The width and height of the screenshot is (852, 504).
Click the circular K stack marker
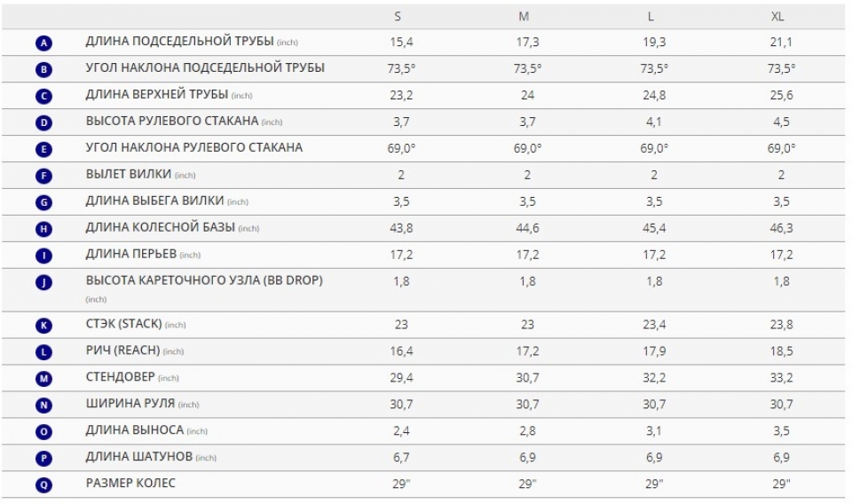(x=44, y=326)
